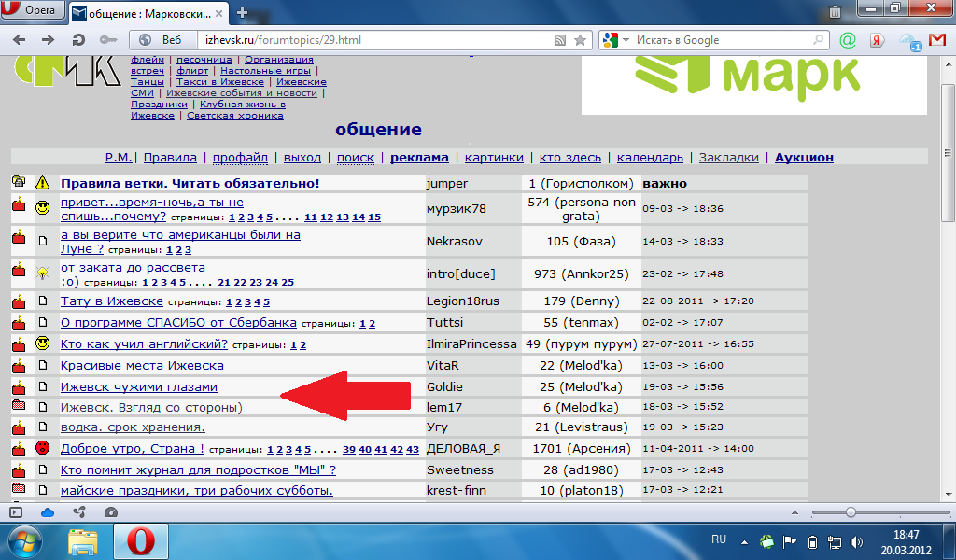Image resolution: width=956 pixels, height=560 pixels.
Task: Open the Opera main menu button
Action: coord(33,12)
